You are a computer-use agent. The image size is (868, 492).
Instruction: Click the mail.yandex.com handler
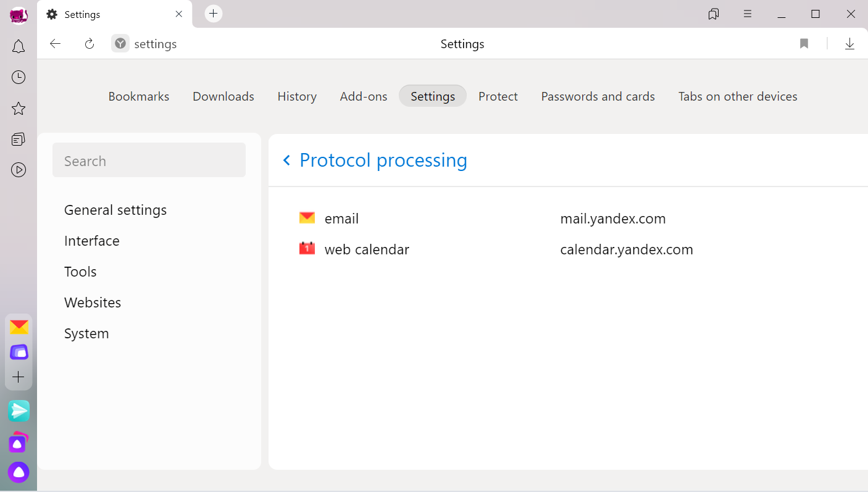coord(613,219)
